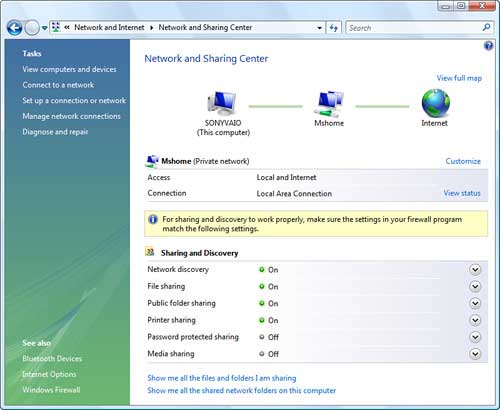Click the magnifier search icon
Image resolution: width=500 pixels, height=410 pixels.
pyautogui.click(x=486, y=27)
